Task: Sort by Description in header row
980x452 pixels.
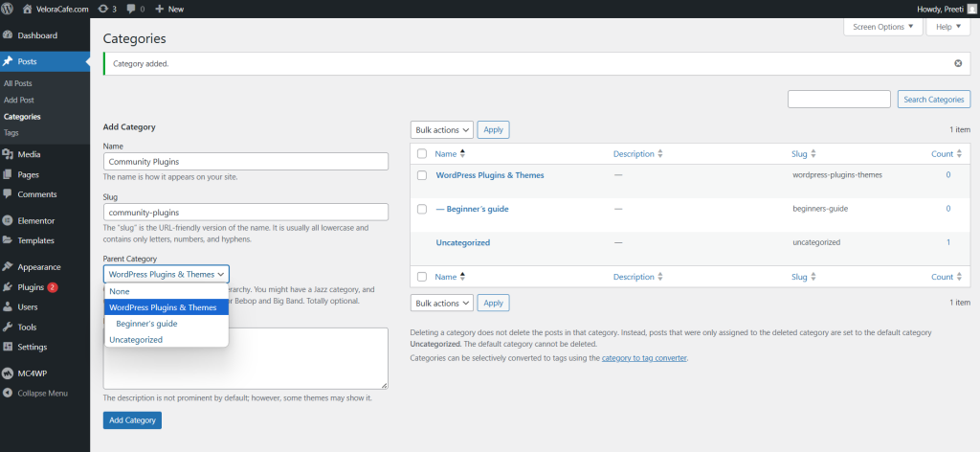Action: 638,154
